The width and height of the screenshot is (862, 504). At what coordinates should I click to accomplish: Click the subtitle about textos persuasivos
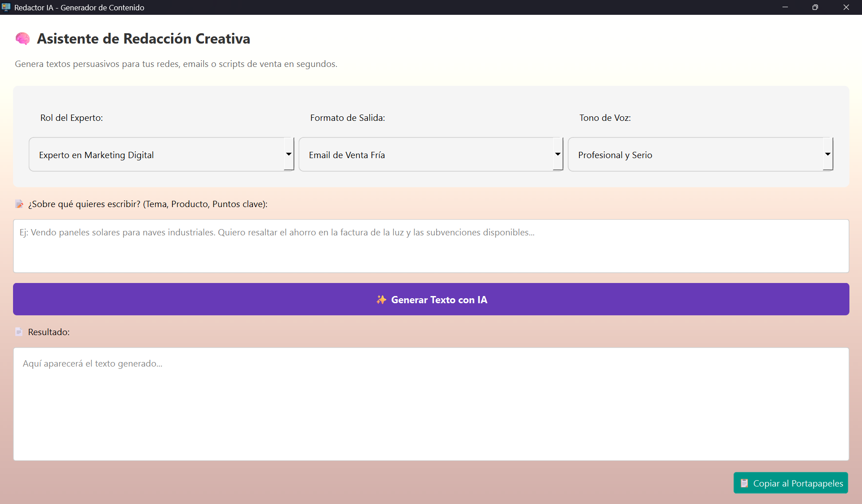coord(176,64)
